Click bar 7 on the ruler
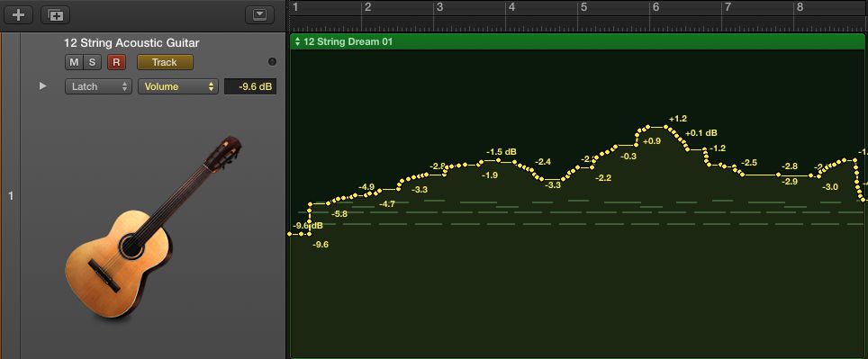 tap(728, 7)
